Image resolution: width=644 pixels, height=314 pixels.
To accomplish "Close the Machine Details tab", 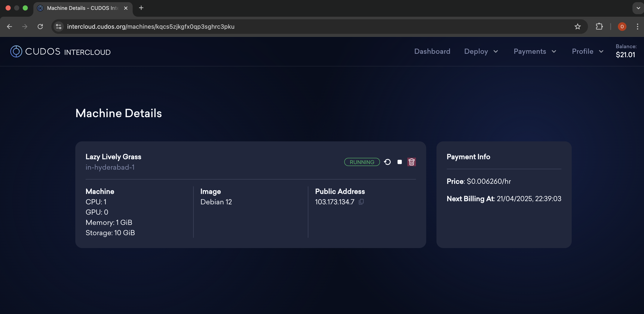I will click(126, 8).
